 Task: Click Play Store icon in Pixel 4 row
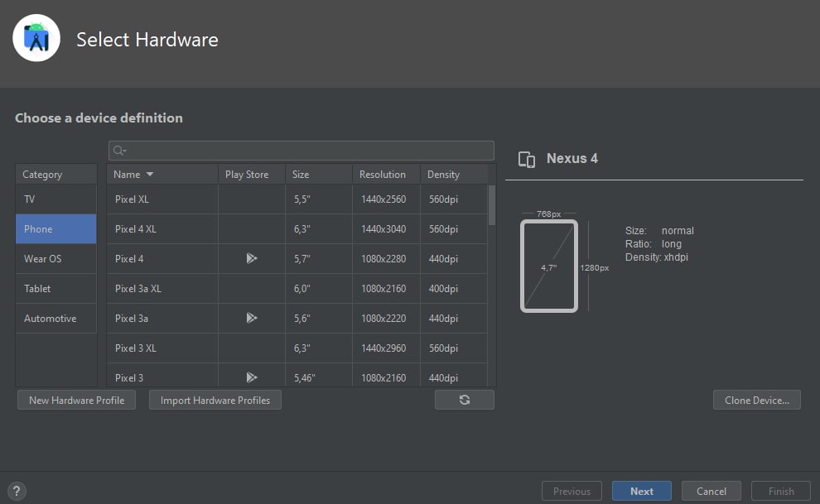252,258
